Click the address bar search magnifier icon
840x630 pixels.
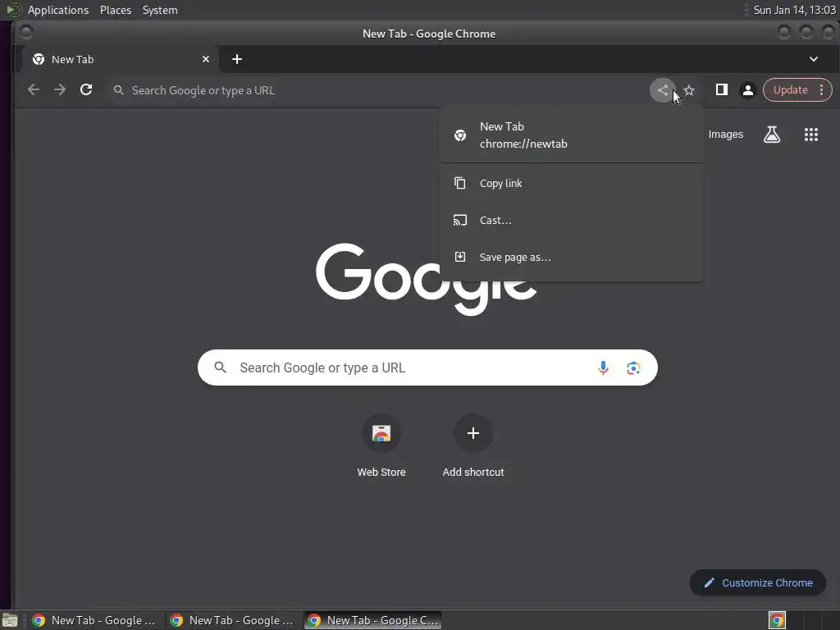(x=119, y=90)
